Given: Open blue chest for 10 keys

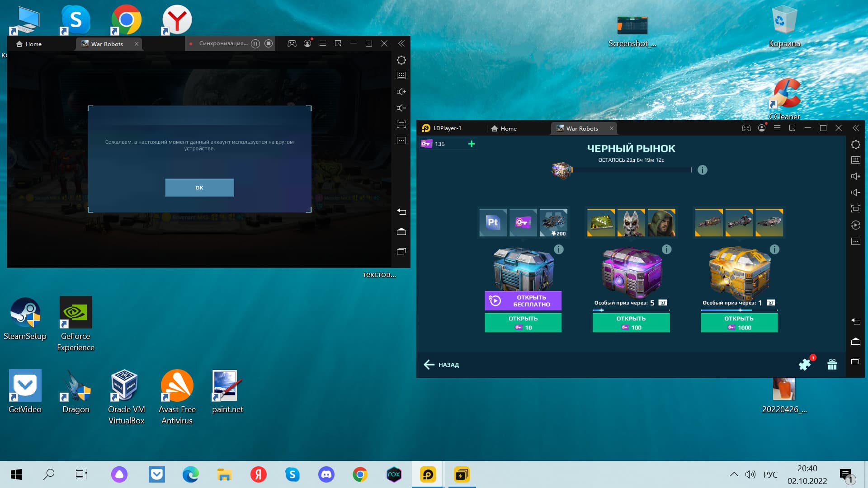Looking at the screenshot, I should click(523, 323).
